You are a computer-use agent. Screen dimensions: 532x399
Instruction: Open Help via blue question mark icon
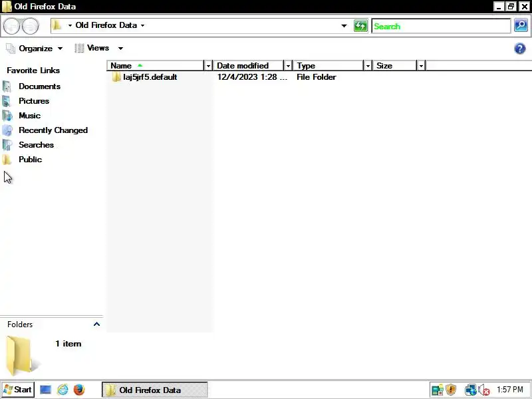[x=520, y=49]
